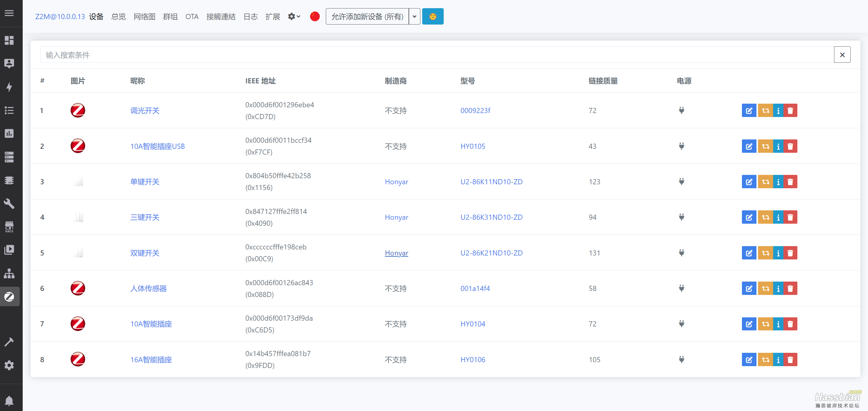This screenshot has width=868, height=411.
Task: Open the 调光开关 device link
Action: [x=145, y=111]
